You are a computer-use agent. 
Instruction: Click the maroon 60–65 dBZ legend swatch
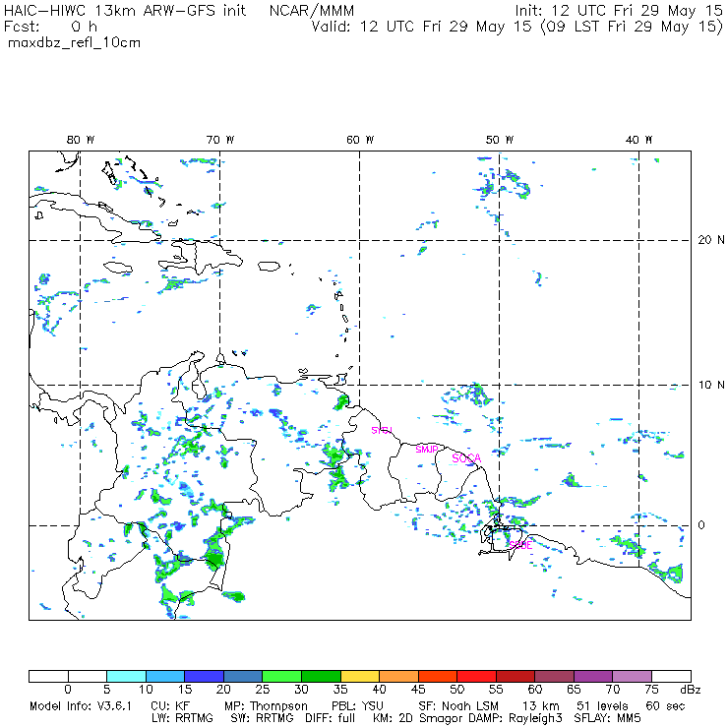pos(554,676)
